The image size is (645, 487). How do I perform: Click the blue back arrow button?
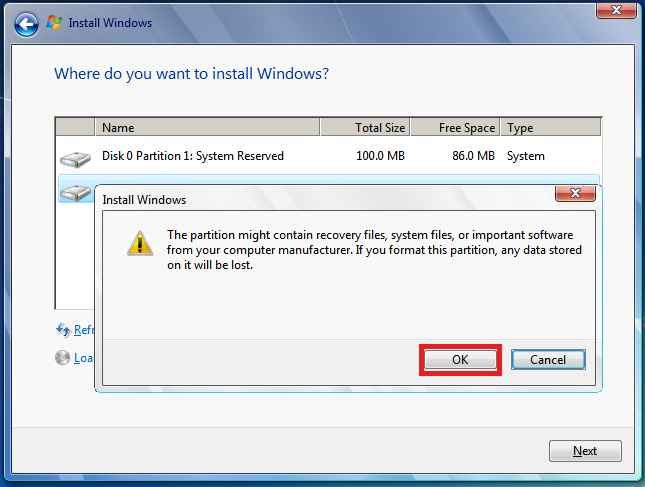26,24
